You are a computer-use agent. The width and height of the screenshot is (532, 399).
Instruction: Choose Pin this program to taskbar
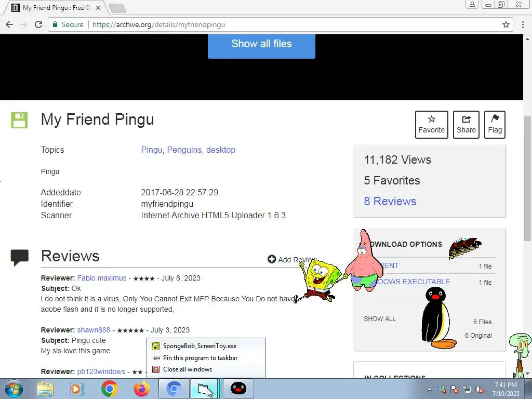tap(206, 357)
